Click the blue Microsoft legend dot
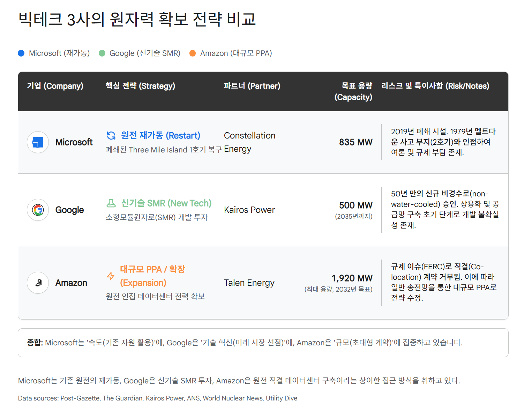Screen dimensions: 532x412 click(21, 53)
